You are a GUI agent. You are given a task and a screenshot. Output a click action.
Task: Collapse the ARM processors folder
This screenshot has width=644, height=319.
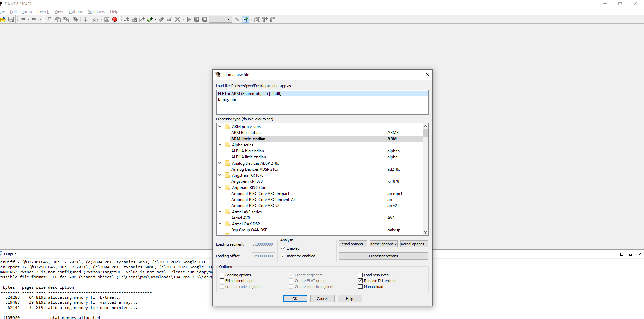(x=220, y=126)
